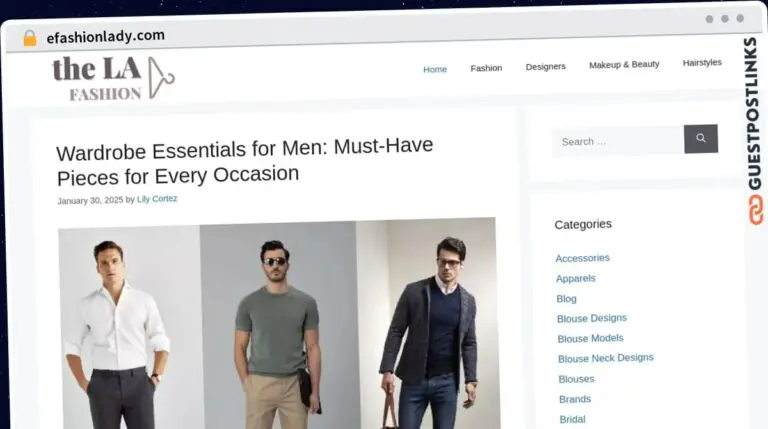Screen dimensions: 768x429
Task: Open the Wardrobe Essentials for Men article title
Action: (x=244, y=161)
